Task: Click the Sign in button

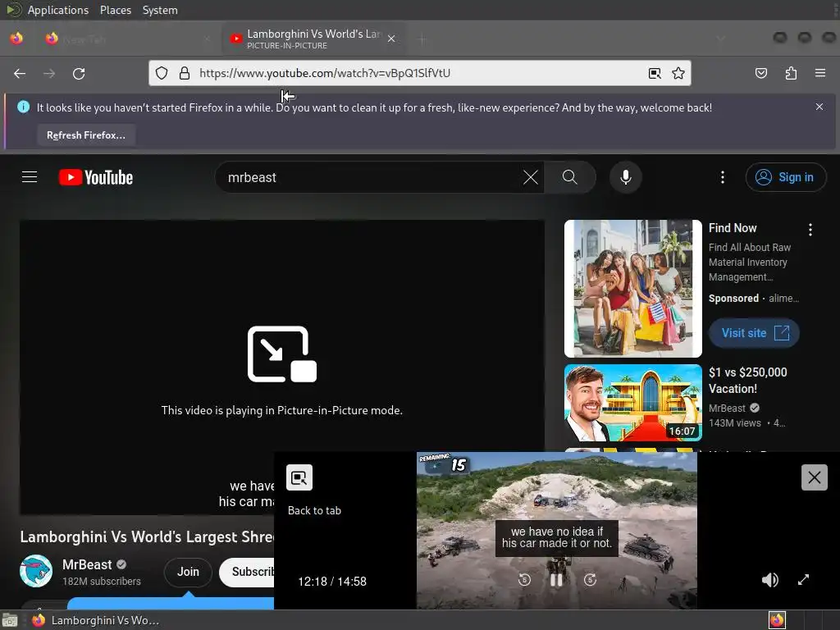Action: pos(785,177)
